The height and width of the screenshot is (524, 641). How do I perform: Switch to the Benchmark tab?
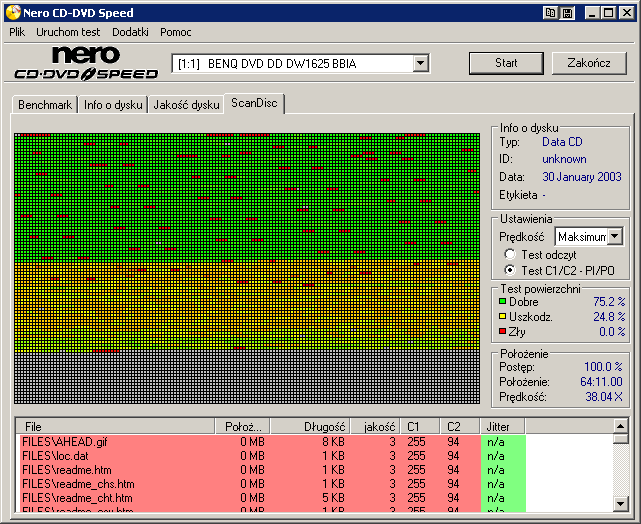(x=45, y=105)
